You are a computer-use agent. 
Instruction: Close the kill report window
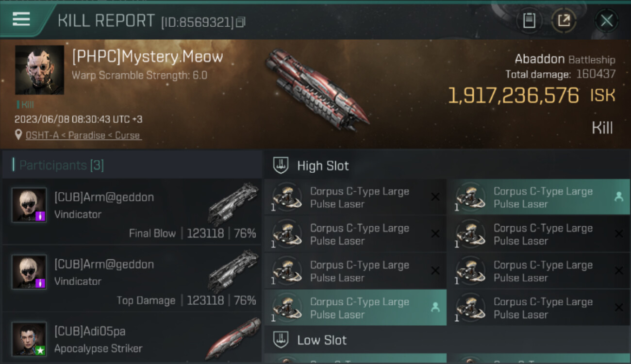(x=606, y=21)
